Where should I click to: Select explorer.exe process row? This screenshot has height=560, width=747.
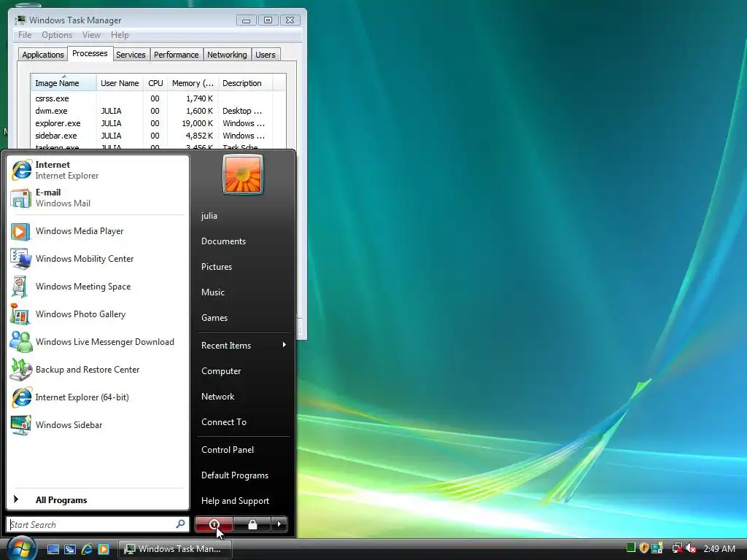click(x=158, y=123)
